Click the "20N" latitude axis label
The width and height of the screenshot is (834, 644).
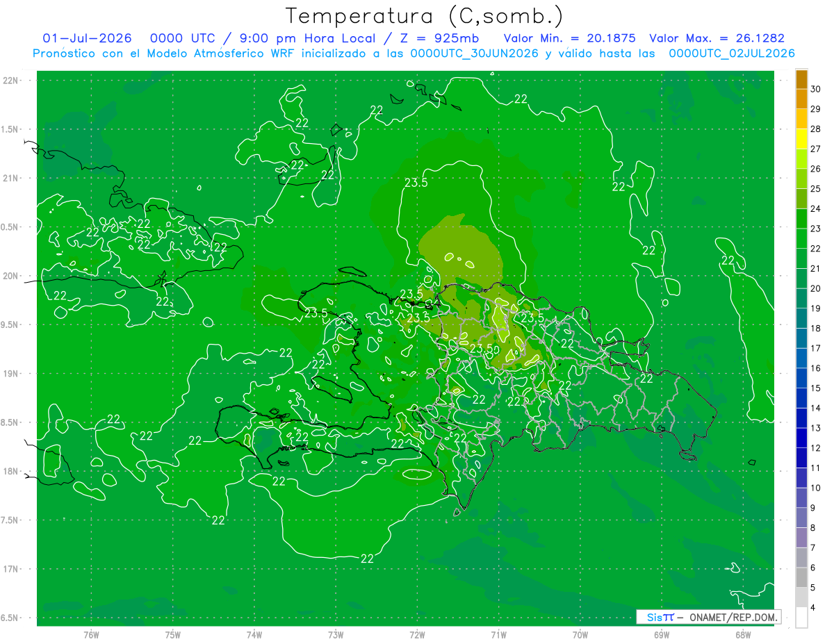pos(12,276)
